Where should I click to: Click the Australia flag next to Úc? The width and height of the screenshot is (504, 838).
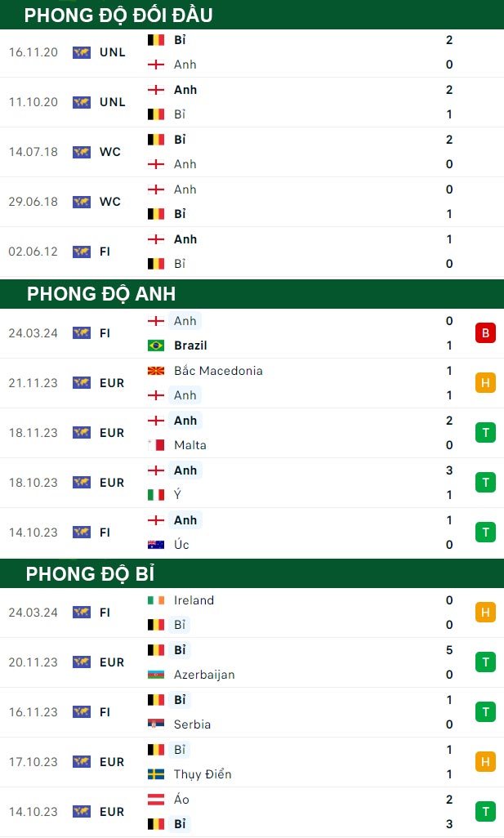(156, 545)
